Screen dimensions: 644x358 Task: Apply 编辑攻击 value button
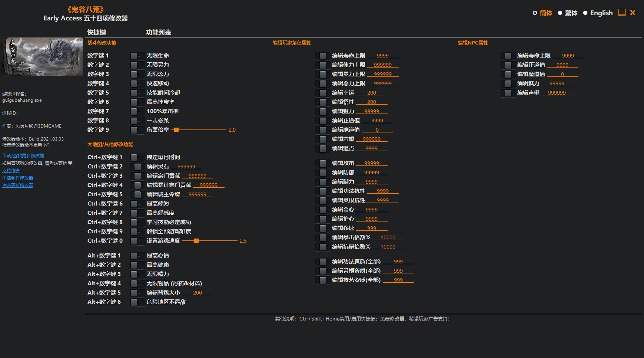point(323,163)
